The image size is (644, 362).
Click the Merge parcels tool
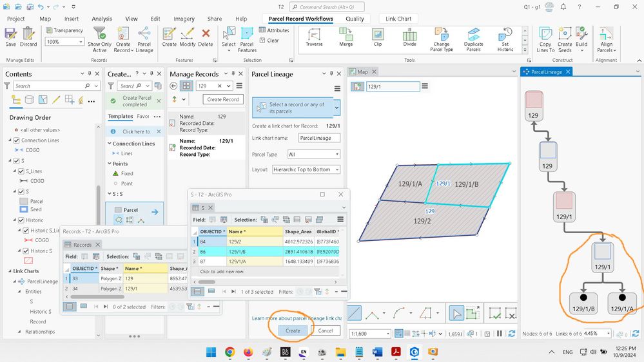346,37
